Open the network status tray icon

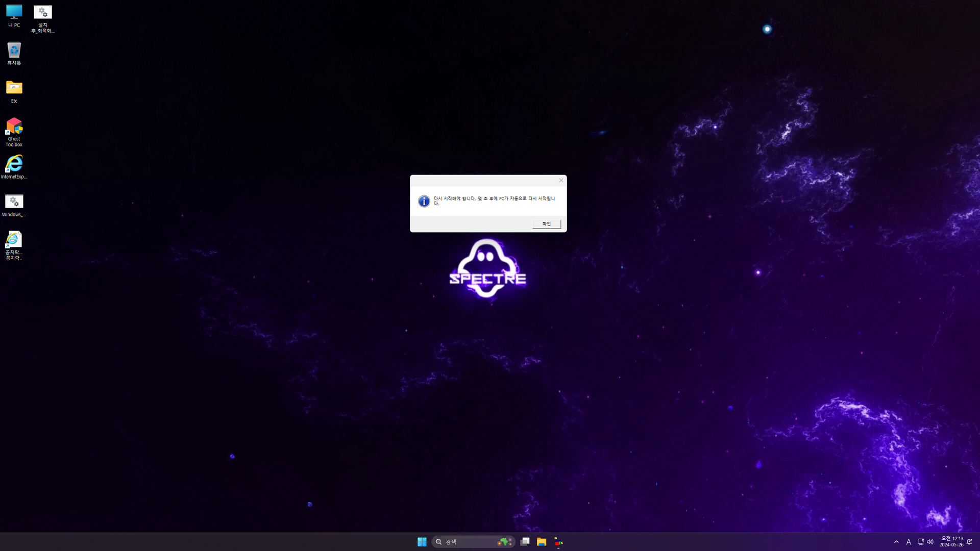920,542
